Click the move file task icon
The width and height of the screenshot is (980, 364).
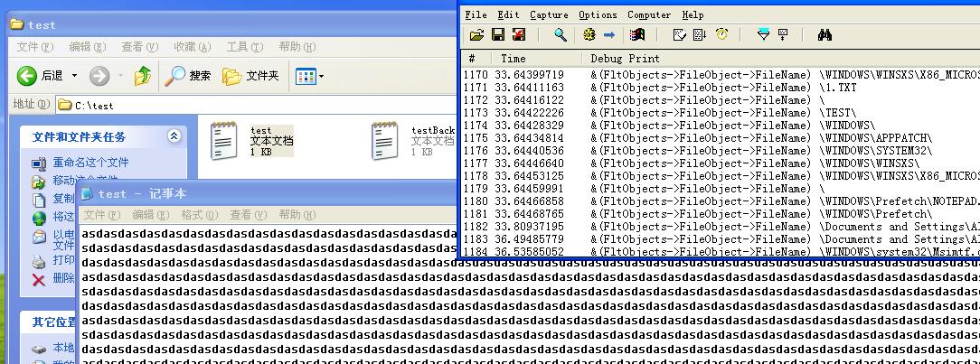39,182
